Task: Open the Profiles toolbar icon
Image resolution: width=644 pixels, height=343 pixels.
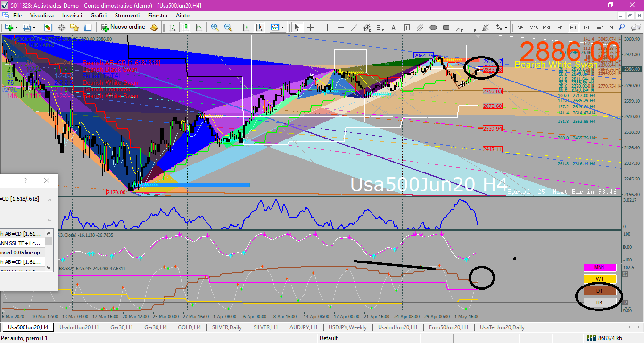Action: pos(26,27)
